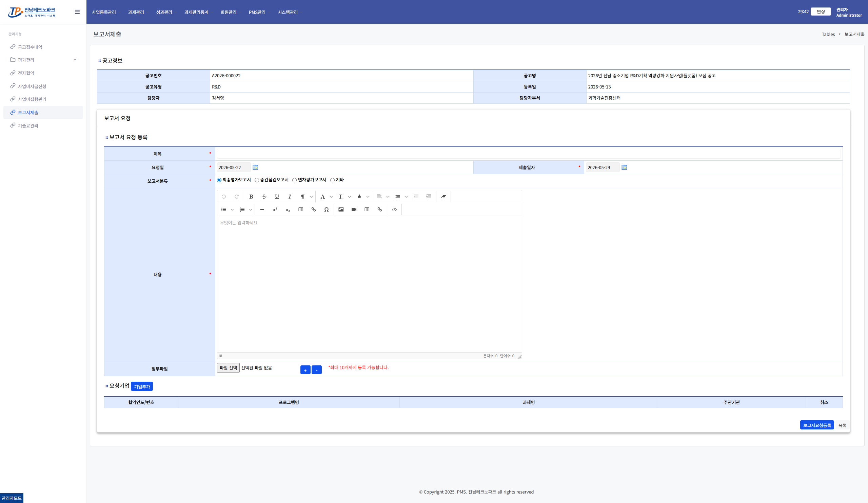Open unordered list style dropdown arrow
868x503 pixels.
click(x=232, y=210)
